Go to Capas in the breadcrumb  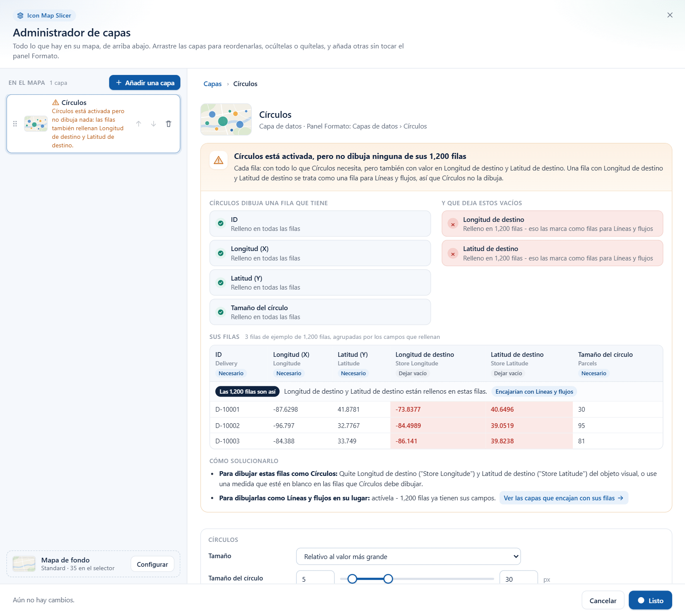click(x=212, y=84)
